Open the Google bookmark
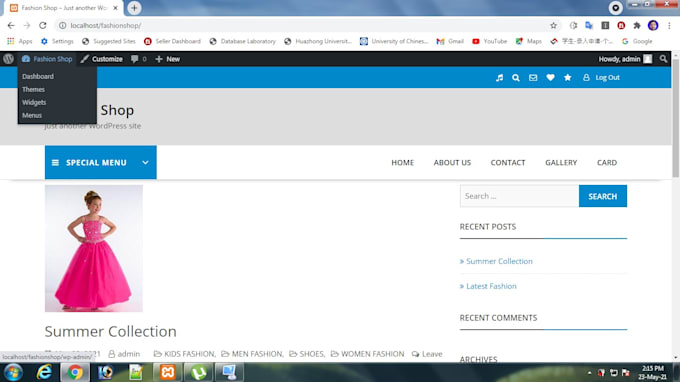Viewport: 680px width, 382px height. 637,41
